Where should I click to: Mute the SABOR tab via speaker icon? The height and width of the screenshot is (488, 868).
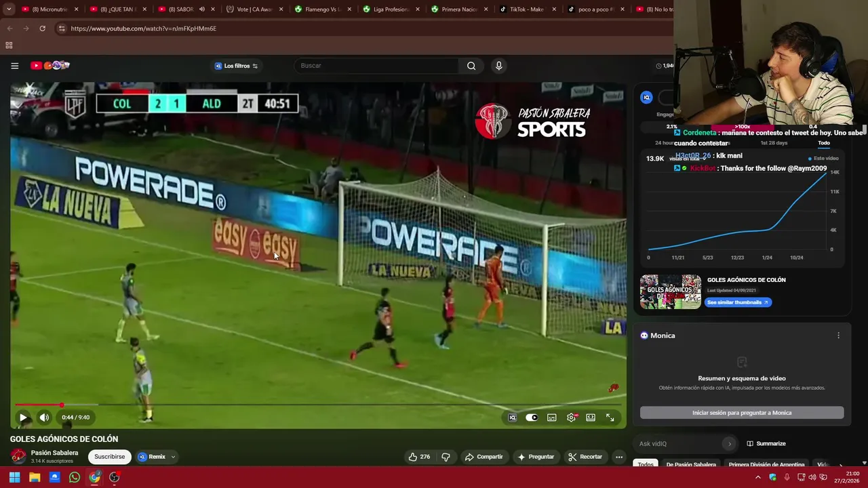coord(202,9)
